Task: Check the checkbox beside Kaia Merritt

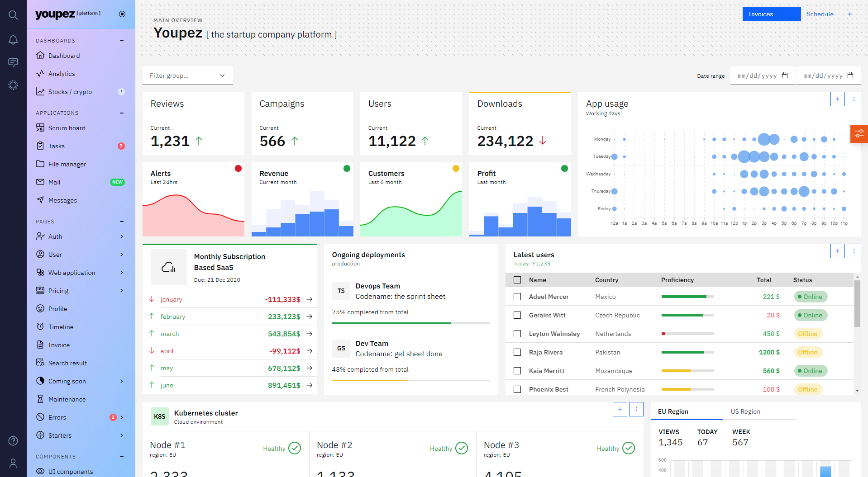Action: point(517,371)
